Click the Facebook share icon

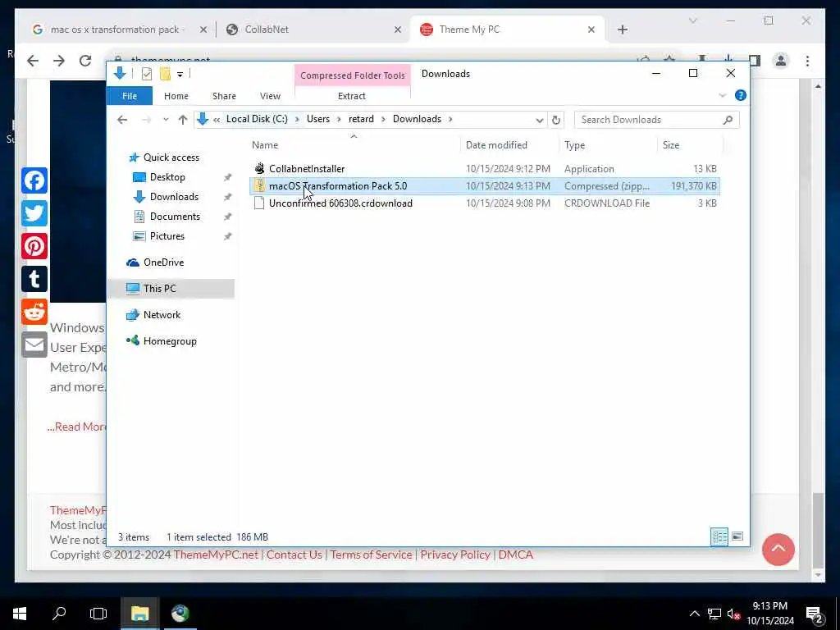[34, 180]
